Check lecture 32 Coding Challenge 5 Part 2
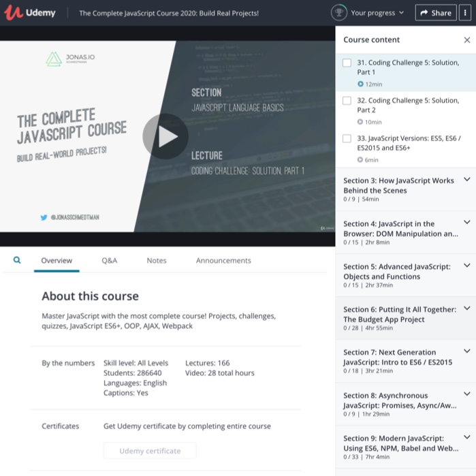The width and height of the screenshot is (476, 476). tap(347, 101)
